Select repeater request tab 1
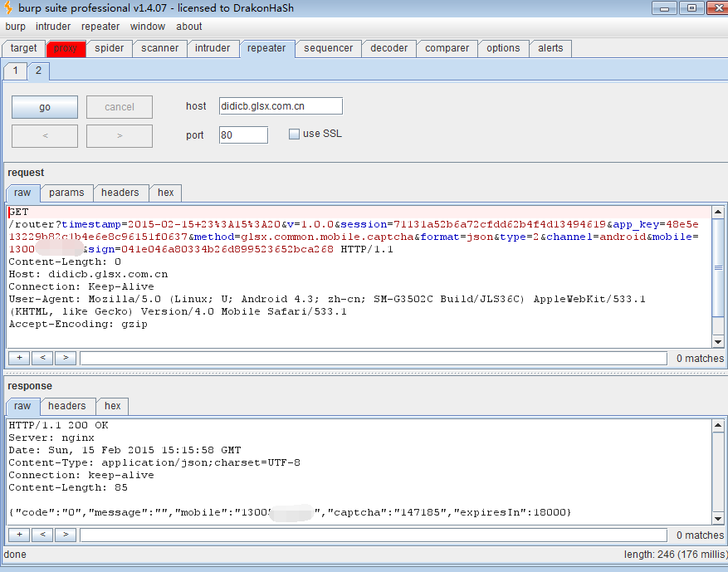 pos(15,71)
